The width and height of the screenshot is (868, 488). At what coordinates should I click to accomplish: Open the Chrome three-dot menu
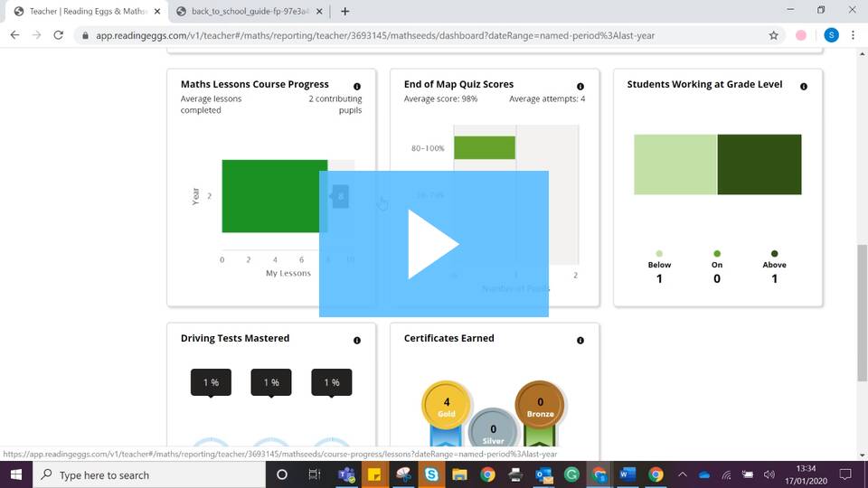click(x=853, y=35)
